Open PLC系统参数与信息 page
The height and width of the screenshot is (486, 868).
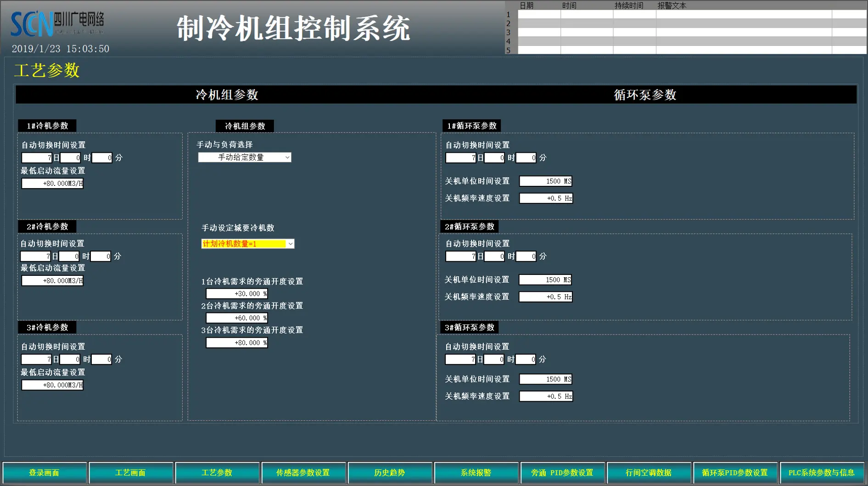[x=822, y=473]
